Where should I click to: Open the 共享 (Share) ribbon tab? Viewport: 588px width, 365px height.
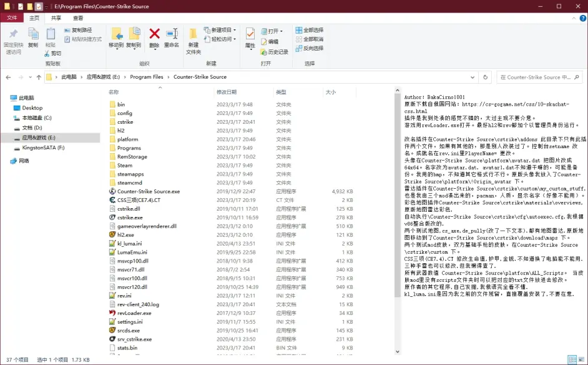coord(56,18)
